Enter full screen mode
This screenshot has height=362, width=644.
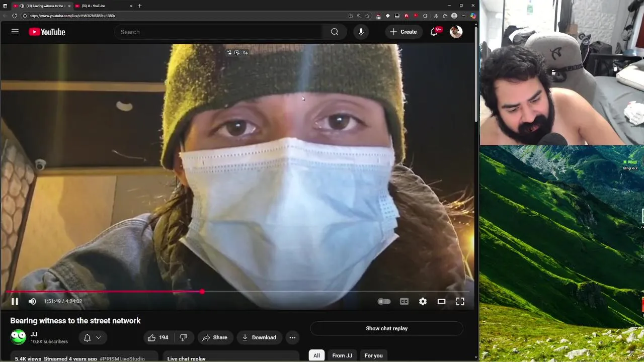tap(460, 301)
